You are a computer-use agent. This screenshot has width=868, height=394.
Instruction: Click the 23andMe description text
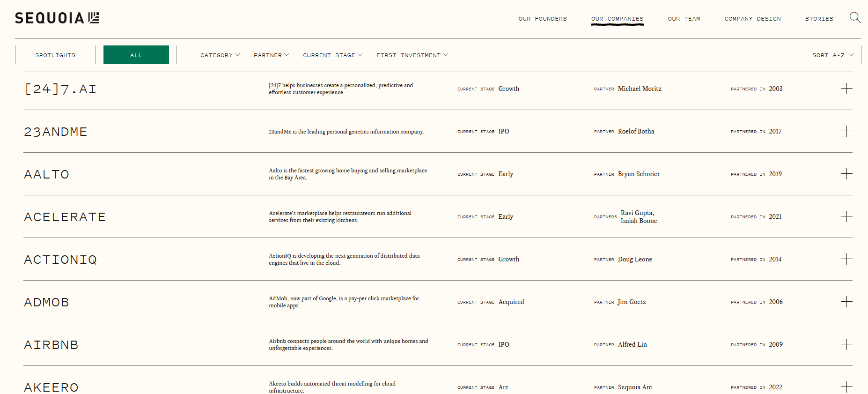346,132
